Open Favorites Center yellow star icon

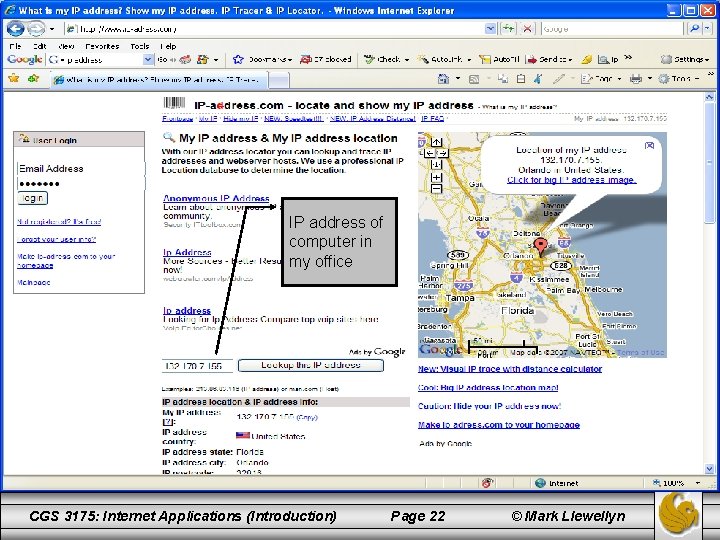[x=14, y=79]
